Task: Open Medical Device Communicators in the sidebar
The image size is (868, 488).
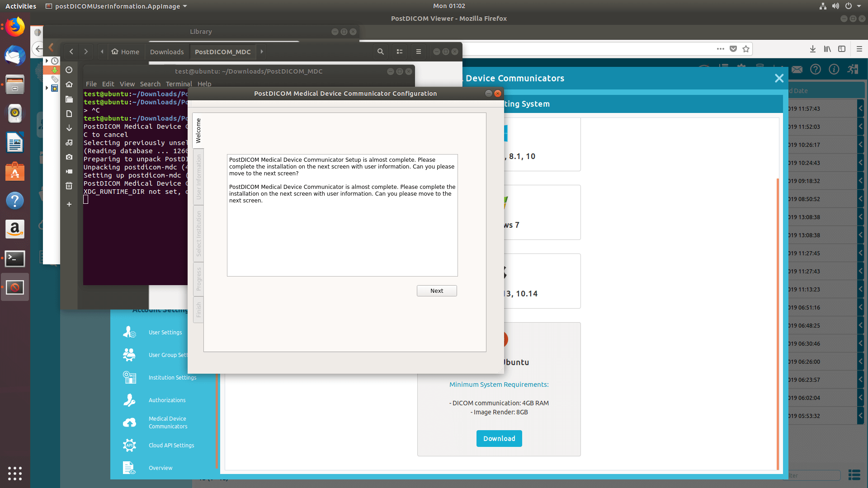Action: click(167, 422)
